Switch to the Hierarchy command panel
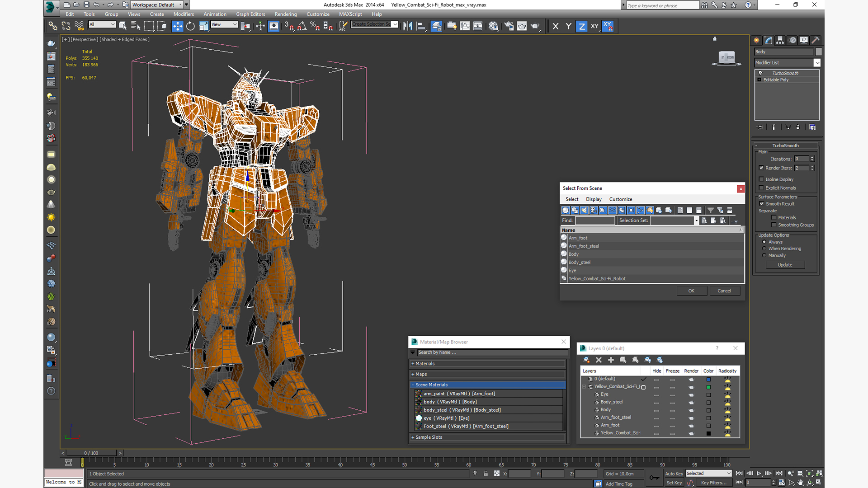The image size is (868, 488). [x=780, y=40]
